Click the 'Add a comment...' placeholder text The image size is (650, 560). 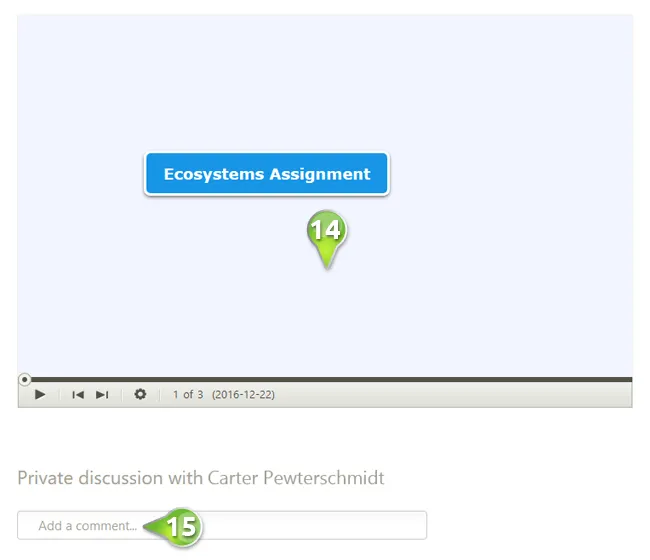(x=86, y=526)
